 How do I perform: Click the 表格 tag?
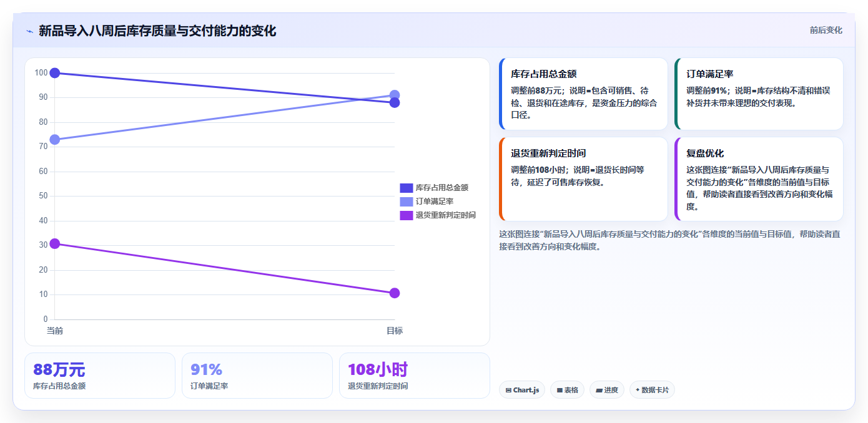567,390
